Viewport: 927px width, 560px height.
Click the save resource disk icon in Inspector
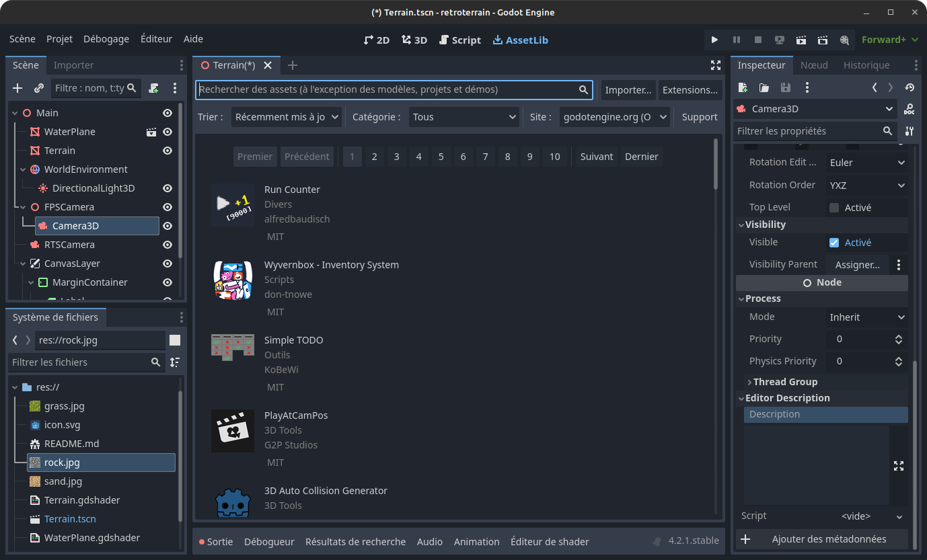click(785, 87)
